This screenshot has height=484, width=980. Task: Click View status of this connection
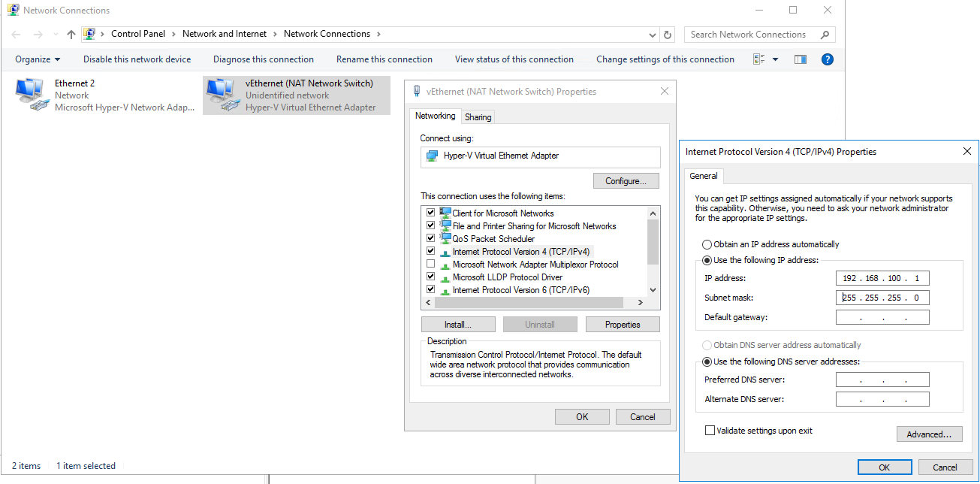coord(514,59)
